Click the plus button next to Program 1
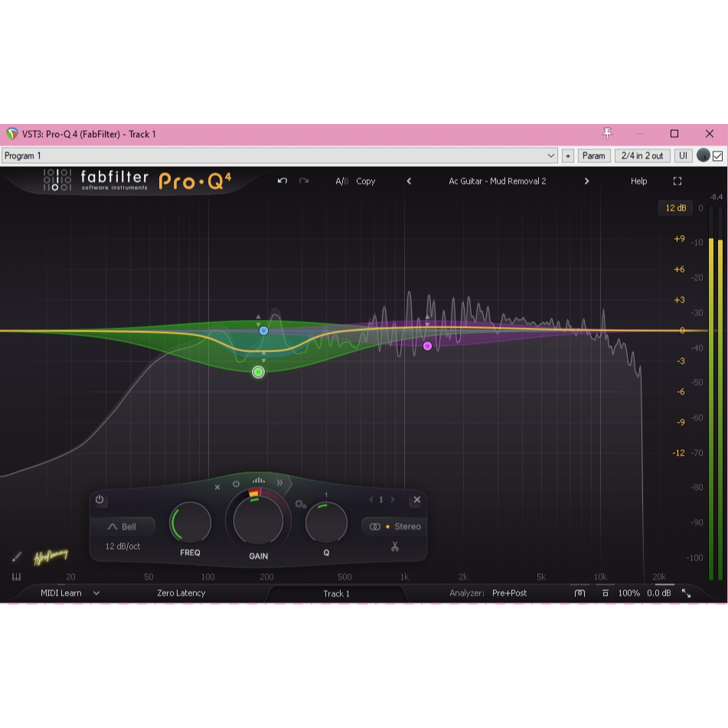The height and width of the screenshot is (728, 728). point(568,156)
